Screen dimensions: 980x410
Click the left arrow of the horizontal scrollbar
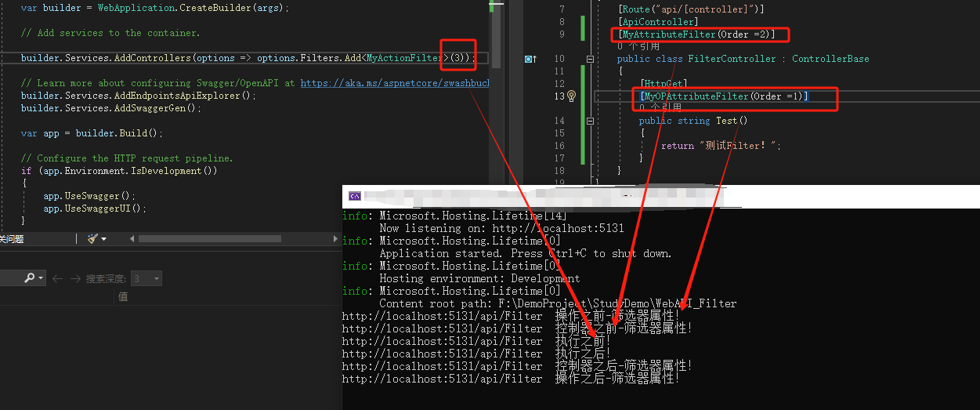click(132, 238)
